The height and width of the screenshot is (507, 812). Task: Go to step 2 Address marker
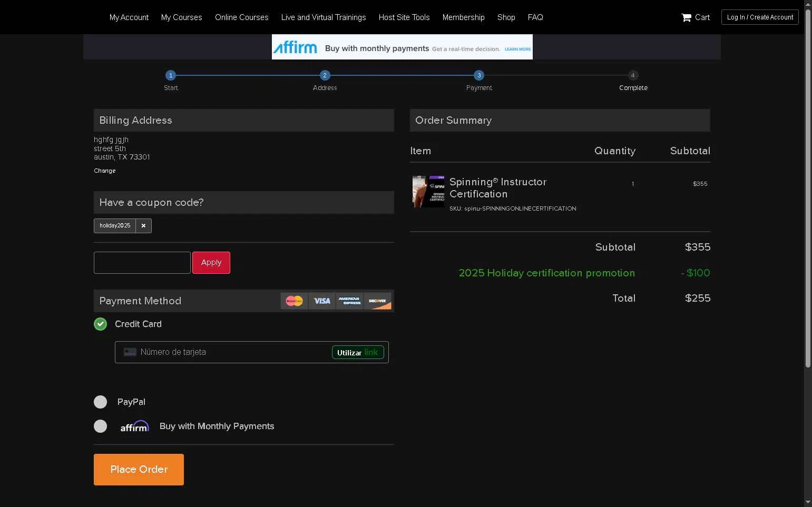[325, 75]
